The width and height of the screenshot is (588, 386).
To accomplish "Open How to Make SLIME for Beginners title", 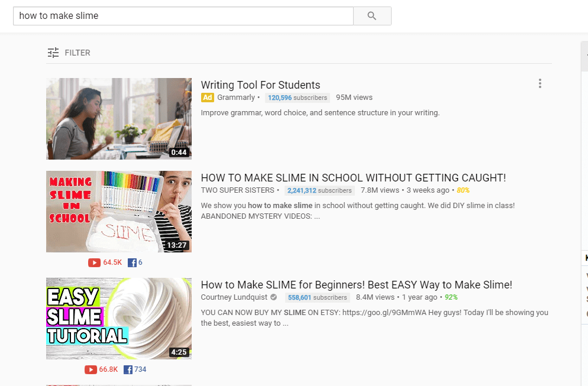I will click(x=356, y=285).
